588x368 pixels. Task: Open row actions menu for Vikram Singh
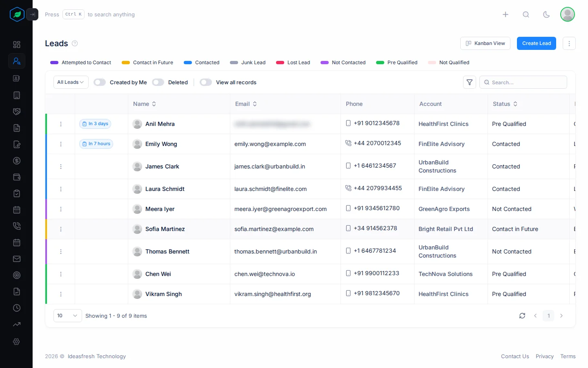tap(61, 294)
